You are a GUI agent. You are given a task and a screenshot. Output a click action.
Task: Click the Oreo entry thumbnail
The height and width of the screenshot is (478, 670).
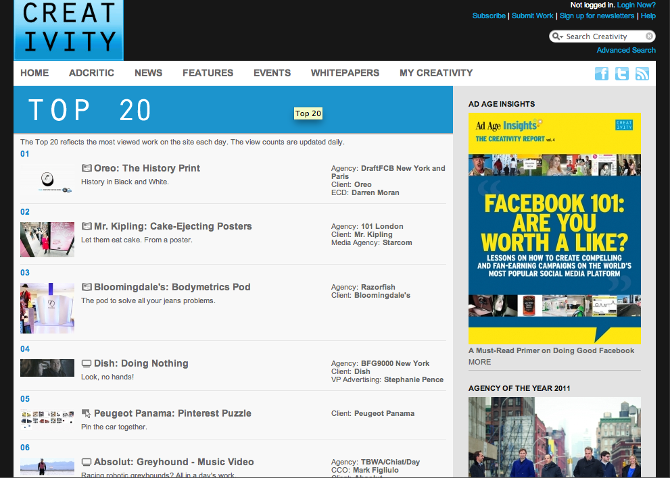click(47, 181)
